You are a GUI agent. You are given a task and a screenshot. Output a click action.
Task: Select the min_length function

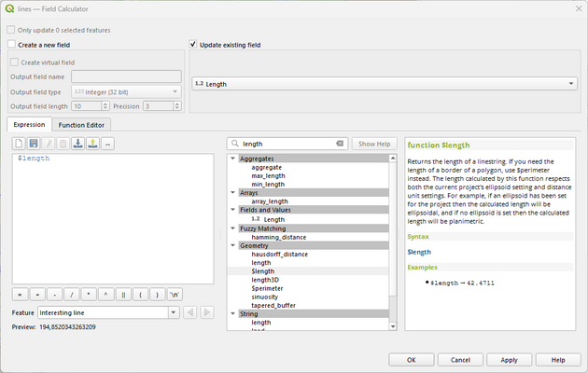268,185
